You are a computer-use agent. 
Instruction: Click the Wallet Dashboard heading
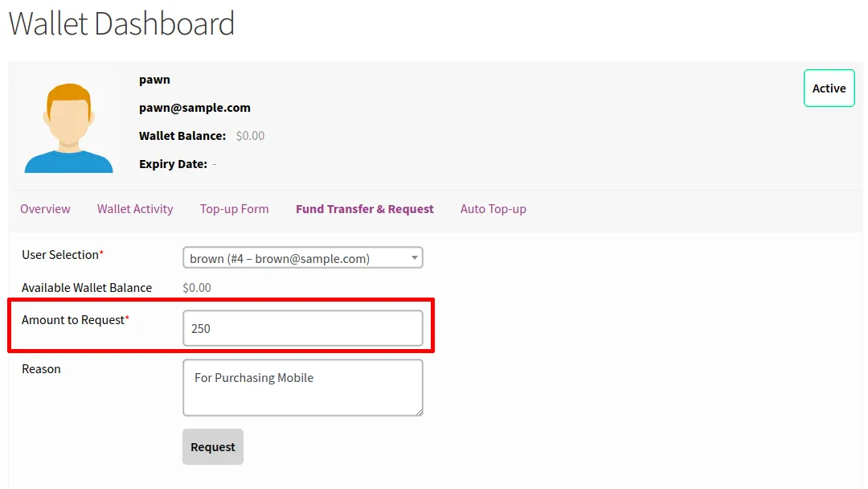point(122,23)
